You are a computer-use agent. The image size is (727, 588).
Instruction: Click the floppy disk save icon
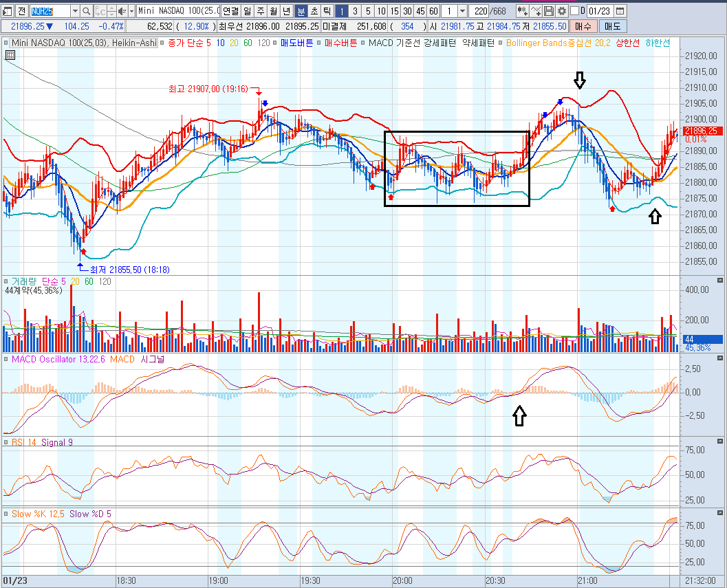click(x=548, y=11)
